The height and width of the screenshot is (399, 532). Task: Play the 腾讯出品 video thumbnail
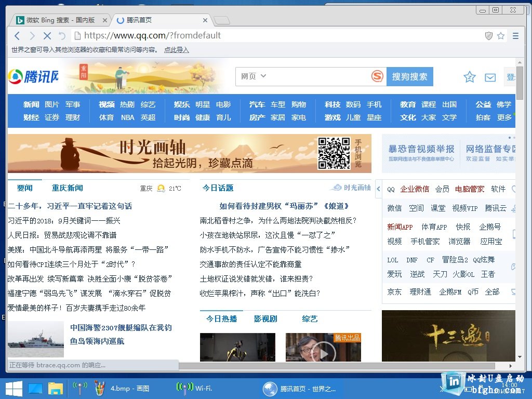point(323,347)
